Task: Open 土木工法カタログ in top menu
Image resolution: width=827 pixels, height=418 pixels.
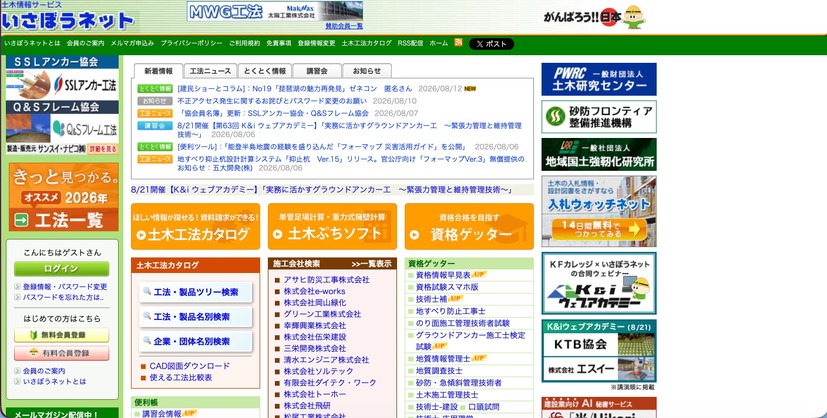Action: (367, 43)
